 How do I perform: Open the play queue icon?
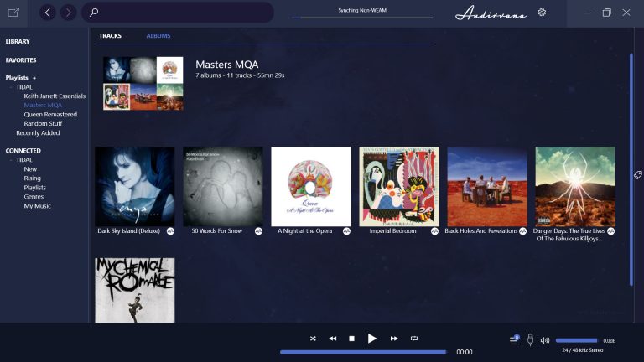point(514,340)
